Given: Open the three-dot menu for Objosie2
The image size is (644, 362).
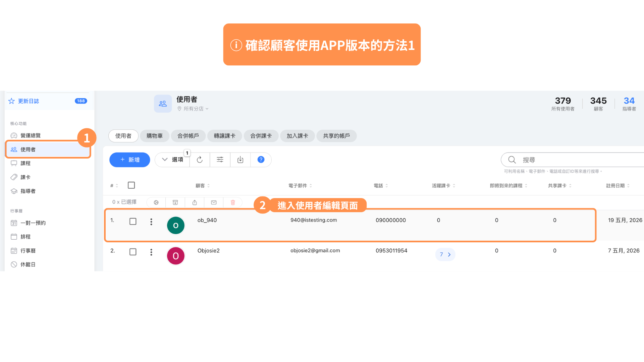Looking at the screenshot, I should [151, 252].
